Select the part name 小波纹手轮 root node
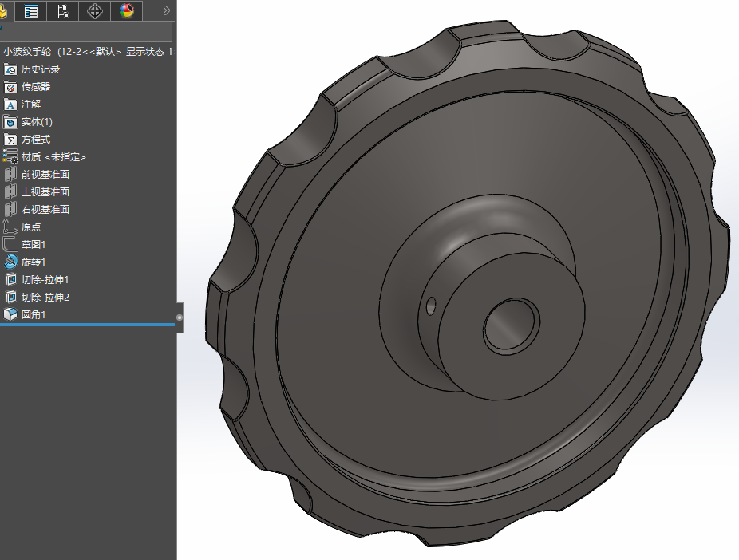Viewport: 739px width, 560px height. click(x=88, y=52)
